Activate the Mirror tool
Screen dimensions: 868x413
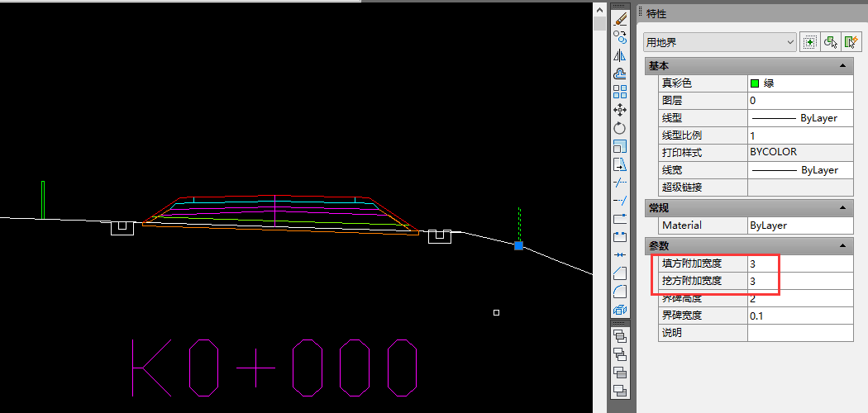click(620, 55)
